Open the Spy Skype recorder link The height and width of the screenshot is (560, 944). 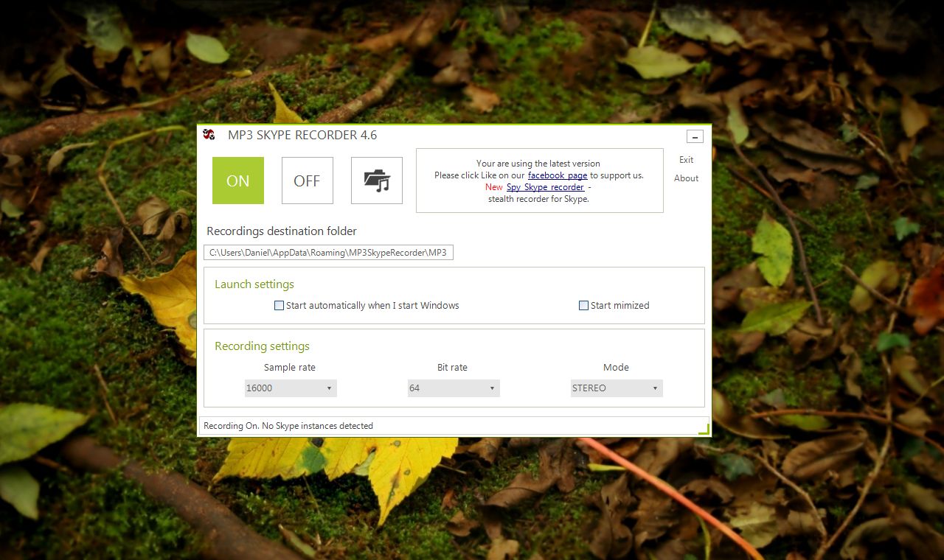click(x=546, y=187)
